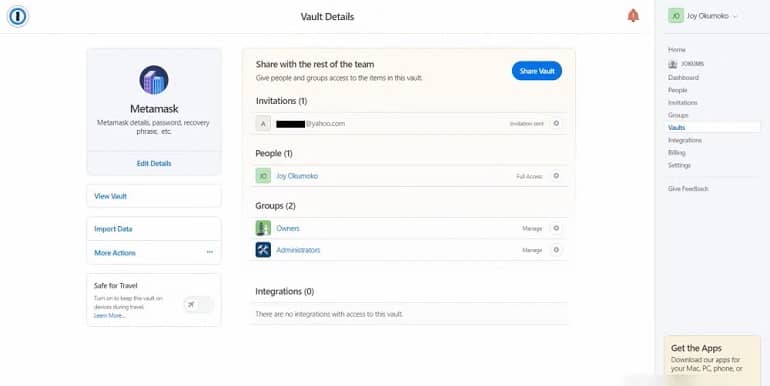Image resolution: width=770 pixels, height=386 pixels.
Task: Open Edit Details for the Metamask vault
Action: (x=154, y=164)
